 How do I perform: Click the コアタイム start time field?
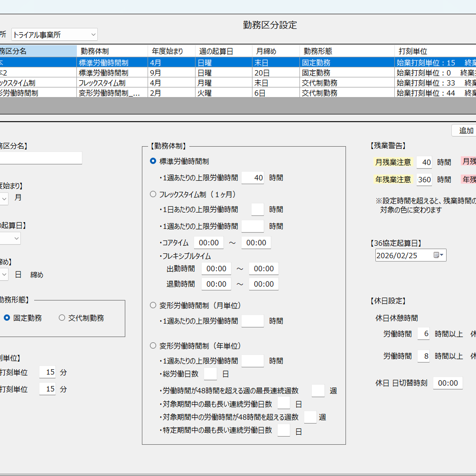coord(209,243)
